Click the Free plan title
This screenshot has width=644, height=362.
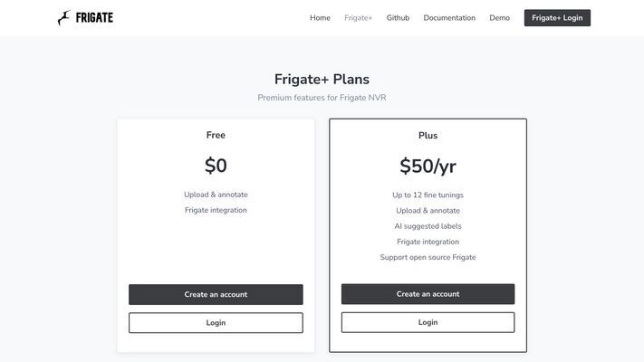[x=216, y=135]
